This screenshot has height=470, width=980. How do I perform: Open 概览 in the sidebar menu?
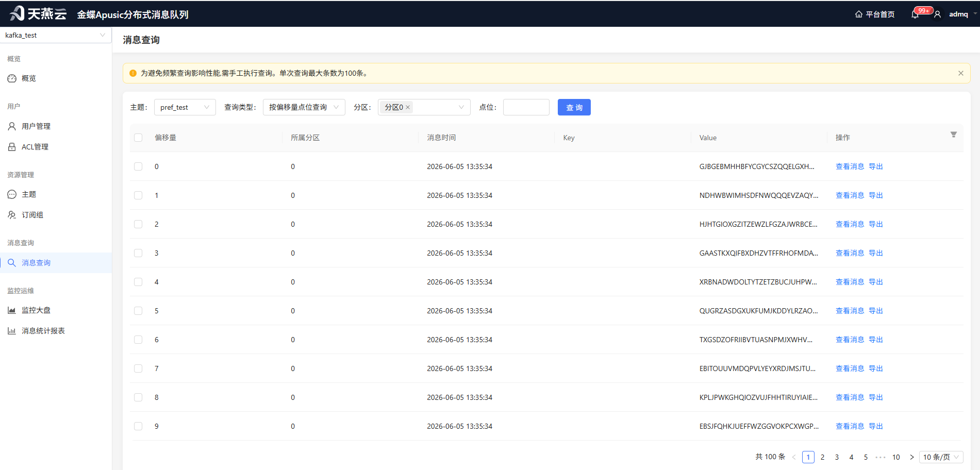[56, 78]
